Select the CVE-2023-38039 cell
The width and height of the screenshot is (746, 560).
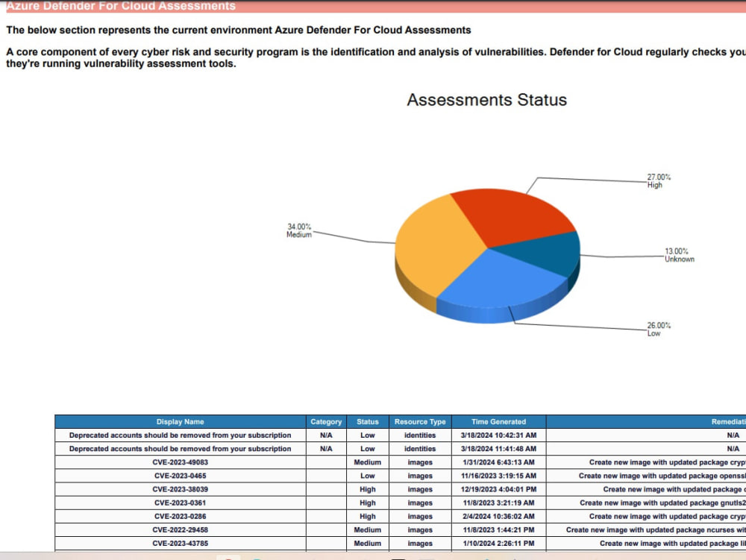[x=181, y=489]
